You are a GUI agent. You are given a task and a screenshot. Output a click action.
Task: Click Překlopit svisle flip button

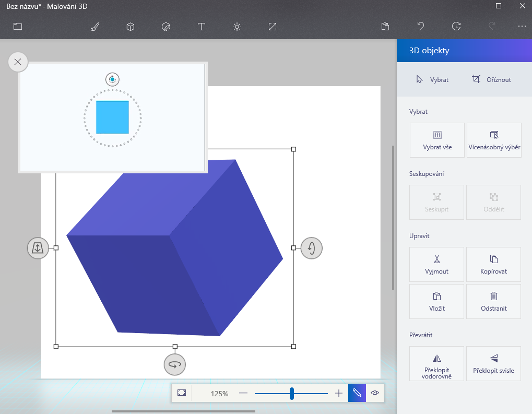(494, 363)
